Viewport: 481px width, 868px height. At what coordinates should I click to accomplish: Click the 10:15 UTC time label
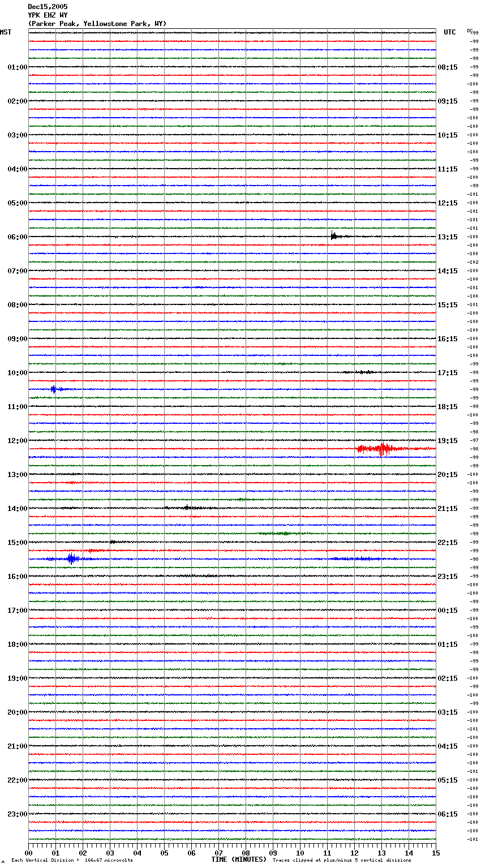448,135
